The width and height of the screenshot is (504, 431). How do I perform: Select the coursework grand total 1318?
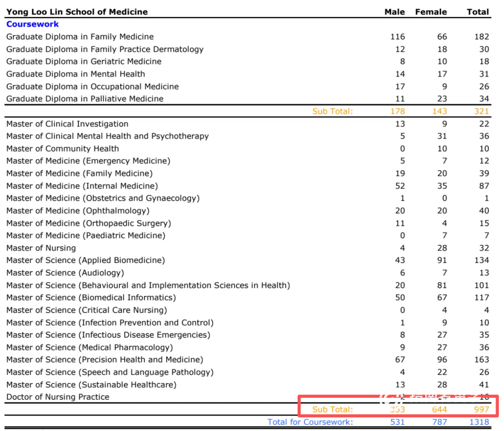tap(479, 422)
